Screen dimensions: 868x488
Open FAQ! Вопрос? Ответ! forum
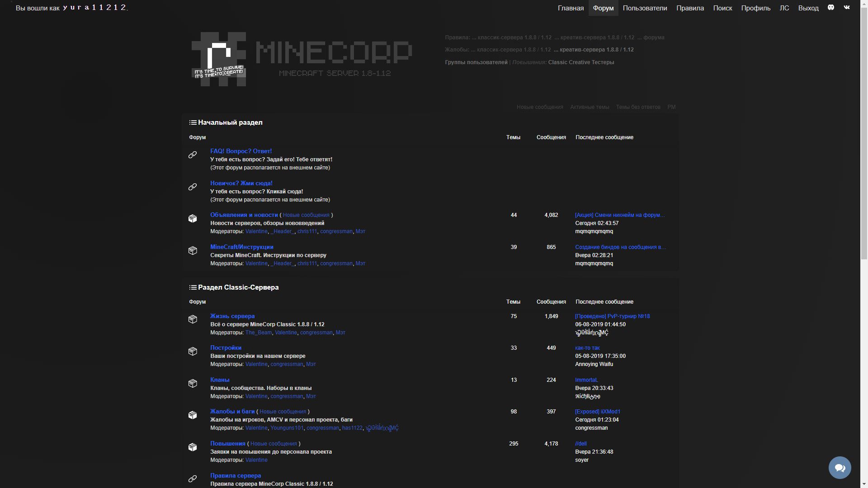(x=241, y=151)
